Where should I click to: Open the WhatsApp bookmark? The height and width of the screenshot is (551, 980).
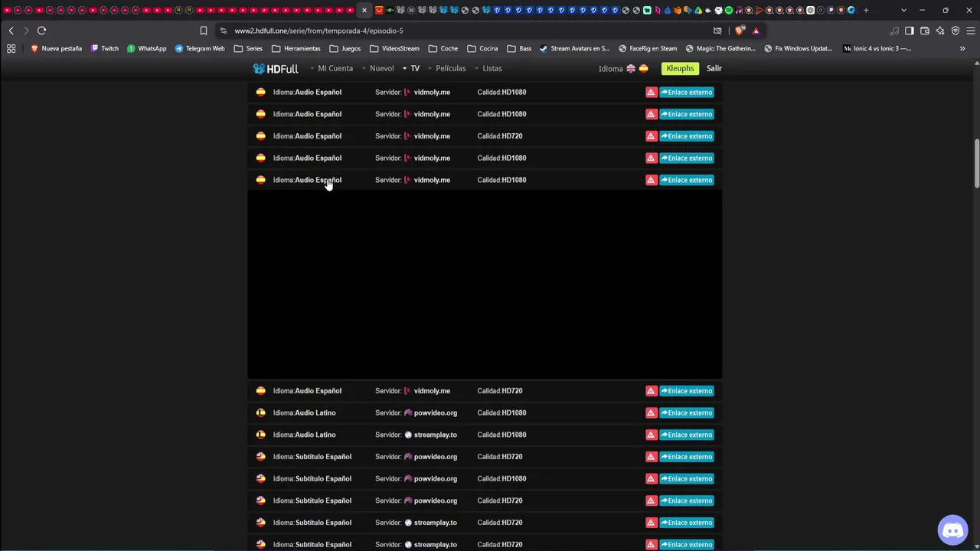(x=146, y=48)
